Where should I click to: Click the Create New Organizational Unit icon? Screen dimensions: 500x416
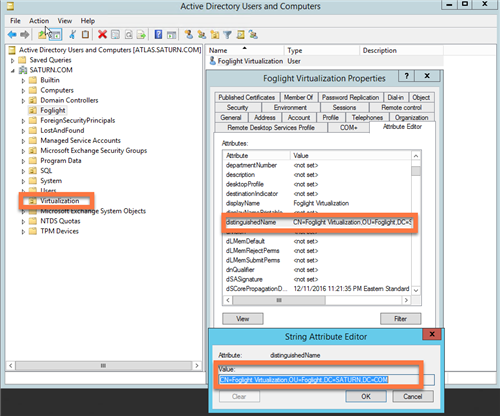(x=215, y=34)
